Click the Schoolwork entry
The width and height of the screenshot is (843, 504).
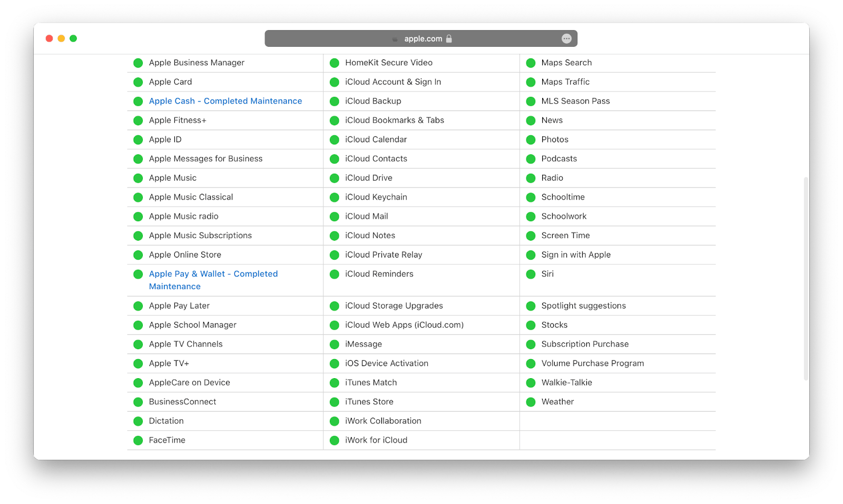tap(564, 216)
